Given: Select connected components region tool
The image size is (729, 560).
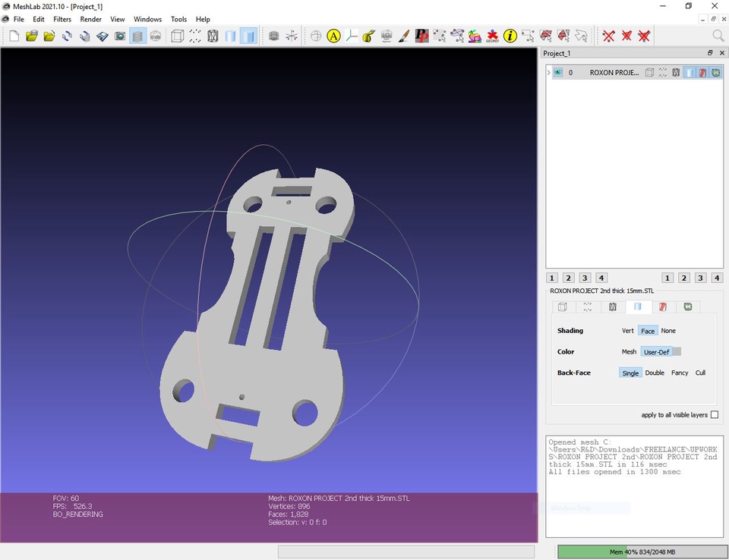Looking at the screenshot, I should click(563, 36).
